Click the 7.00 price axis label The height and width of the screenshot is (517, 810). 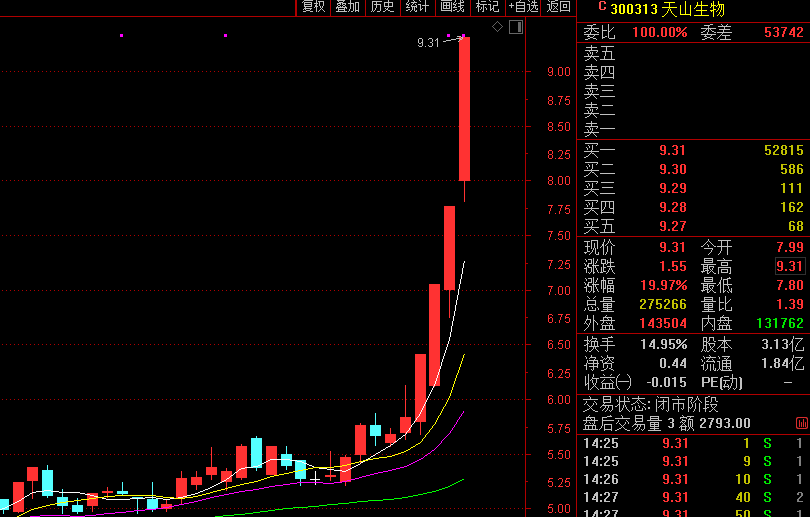pyautogui.click(x=559, y=290)
